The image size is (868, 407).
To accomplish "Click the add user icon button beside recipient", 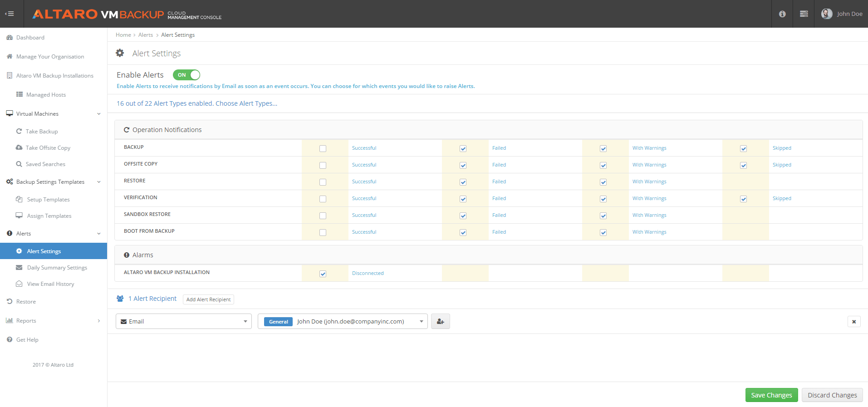I will 440,322.
